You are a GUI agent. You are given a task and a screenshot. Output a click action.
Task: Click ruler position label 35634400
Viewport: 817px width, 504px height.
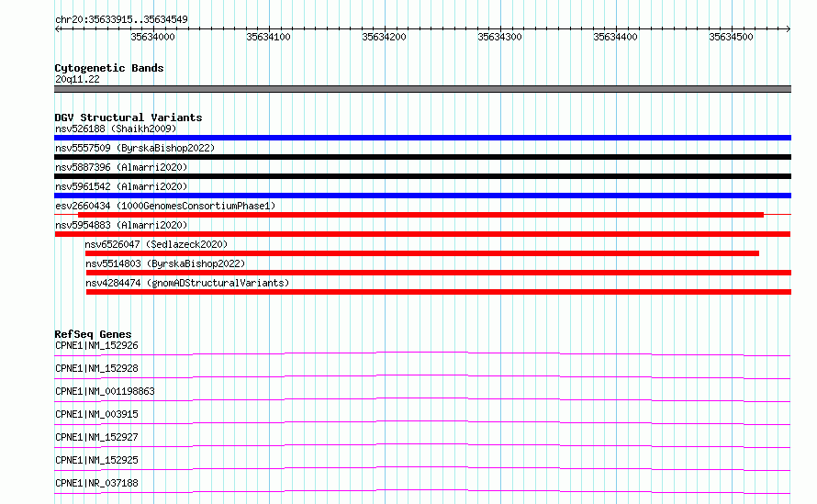click(615, 37)
